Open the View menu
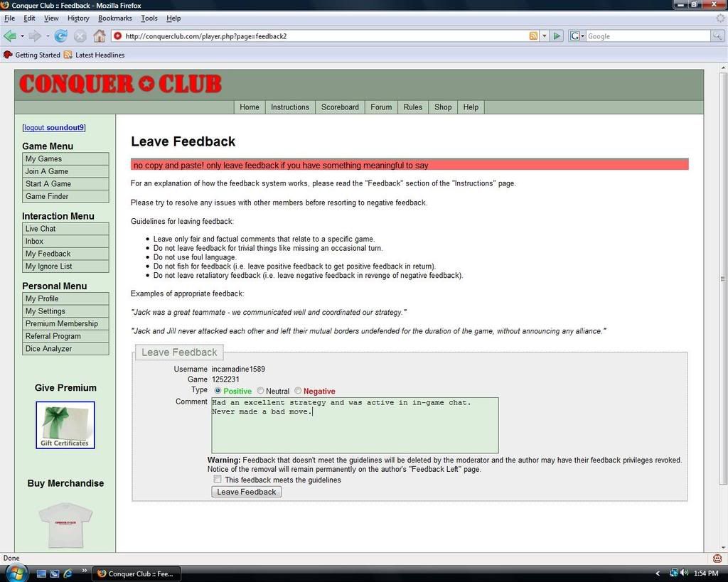728x582 pixels. [51, 18]
